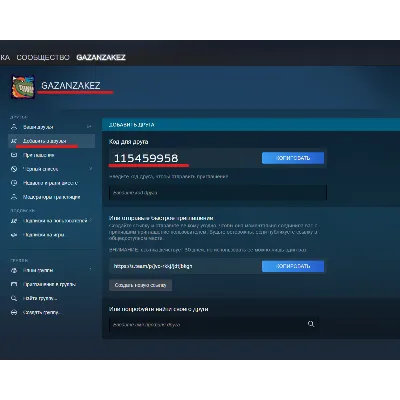Open Создать группу in the sidebar

[x=41, y=312]
